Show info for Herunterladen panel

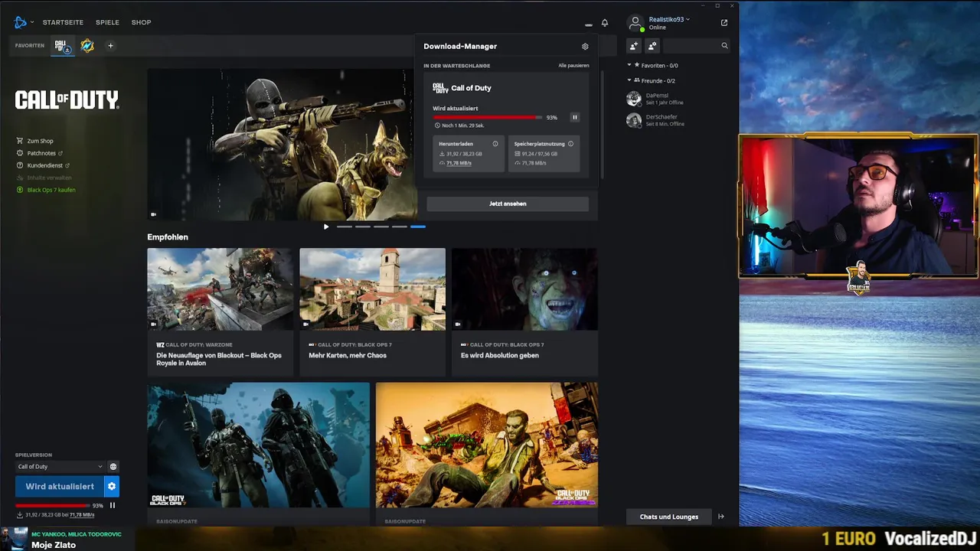tap(495, 144)
